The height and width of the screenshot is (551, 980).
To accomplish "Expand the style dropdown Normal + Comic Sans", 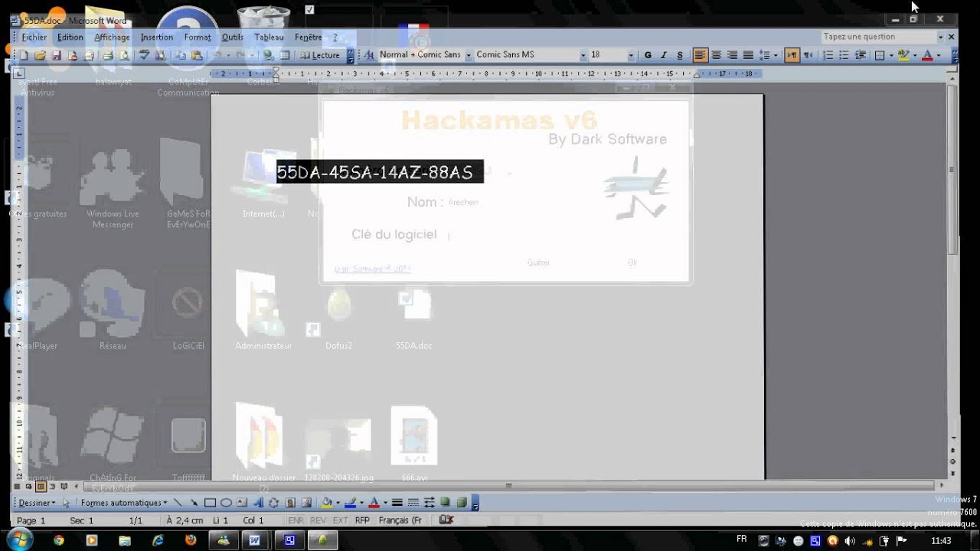I will tap(469, 55).
